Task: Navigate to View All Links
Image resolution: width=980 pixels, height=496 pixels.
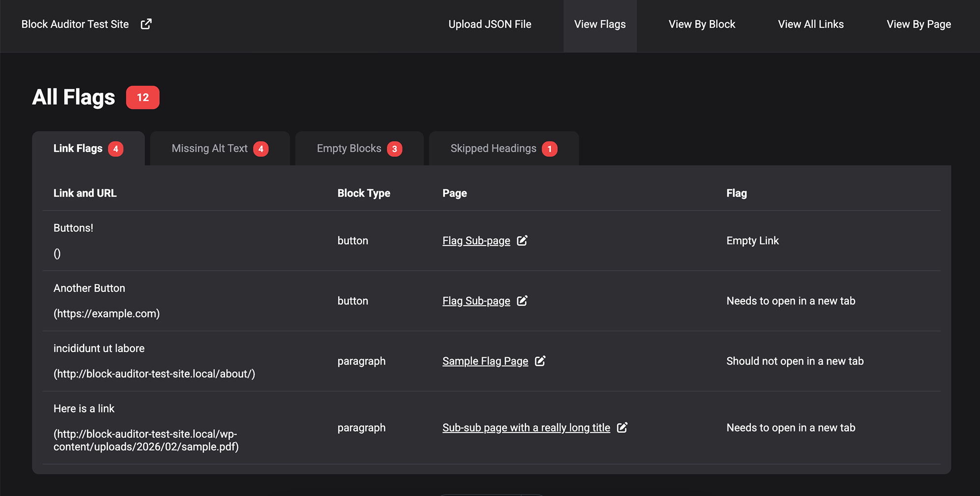Action: click(x=811, y=25)
